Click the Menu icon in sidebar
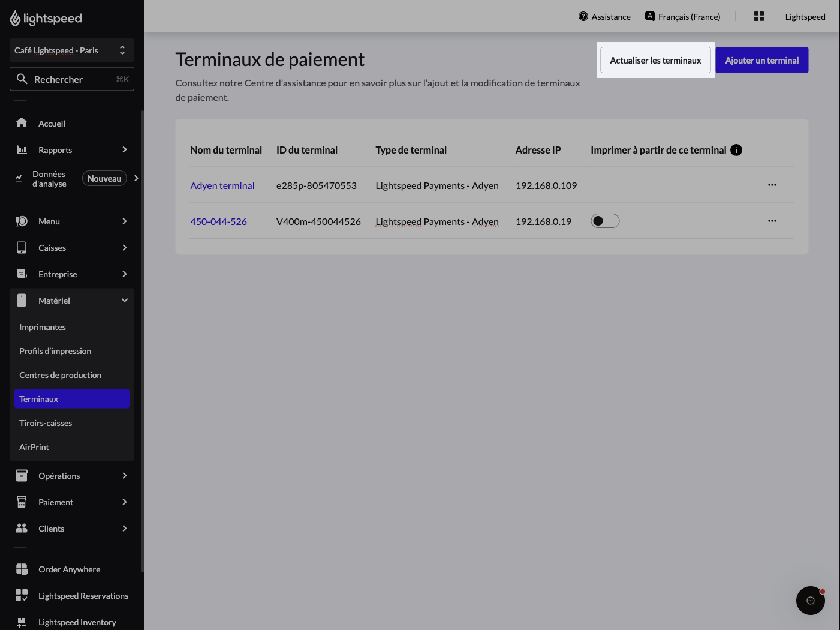 (x=22, y=221)
